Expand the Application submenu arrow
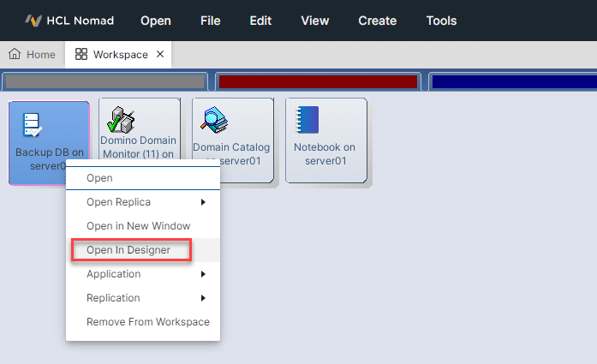 click(203, 274)
